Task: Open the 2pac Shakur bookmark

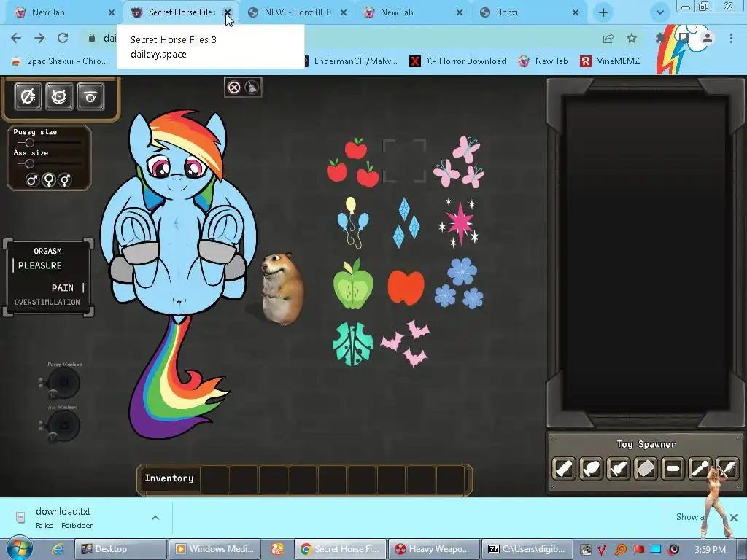Action: [x=60, y=61]
